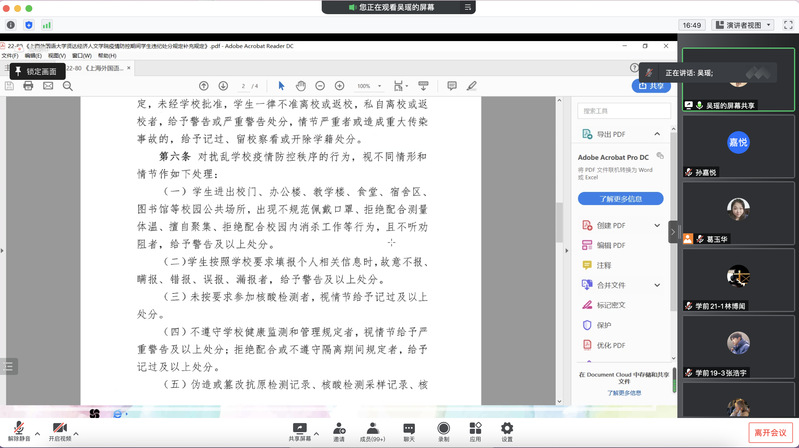Screen dimensions: 799x448
Task: Expand the 创建 PDF chevron
Action: click(657, 225)
